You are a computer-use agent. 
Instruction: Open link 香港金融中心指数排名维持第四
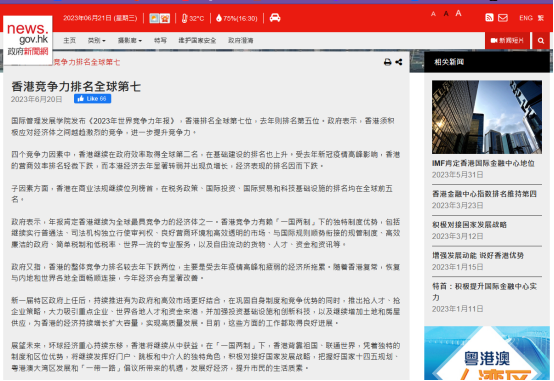(x=484, y=194)
